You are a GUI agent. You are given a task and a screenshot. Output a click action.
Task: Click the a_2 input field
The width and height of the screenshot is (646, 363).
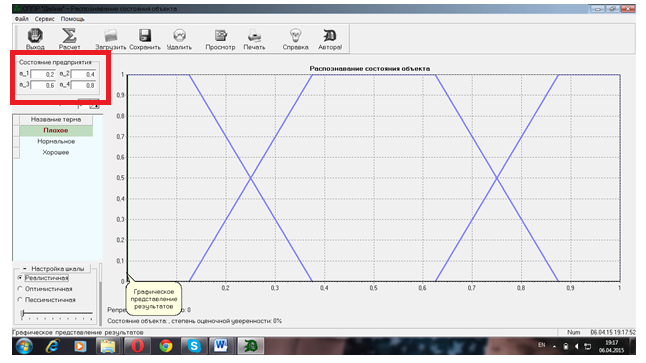83,74
